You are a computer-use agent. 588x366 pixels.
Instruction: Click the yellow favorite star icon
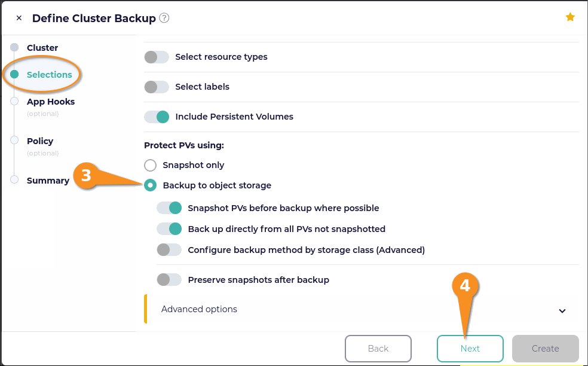[x=570, y=17]
